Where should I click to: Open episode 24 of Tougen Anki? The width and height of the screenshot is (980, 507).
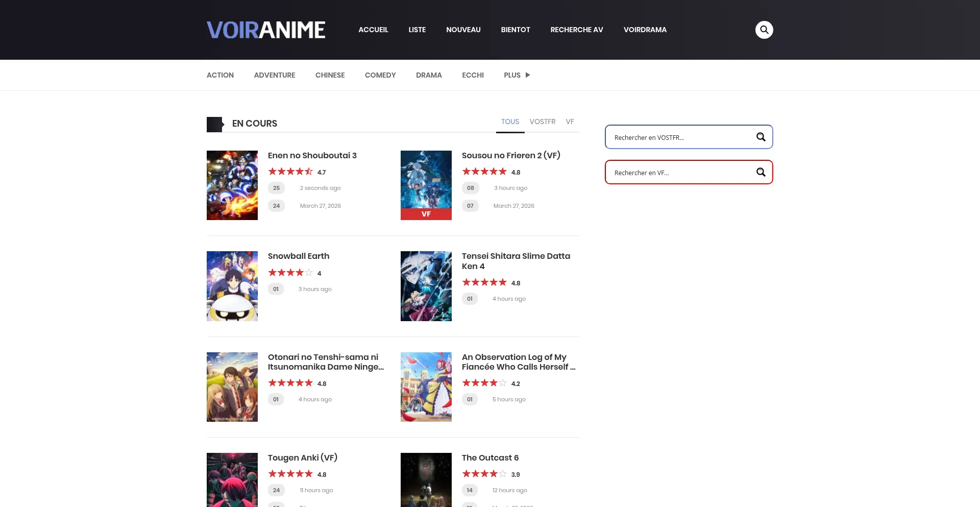[x=276, y=490]
